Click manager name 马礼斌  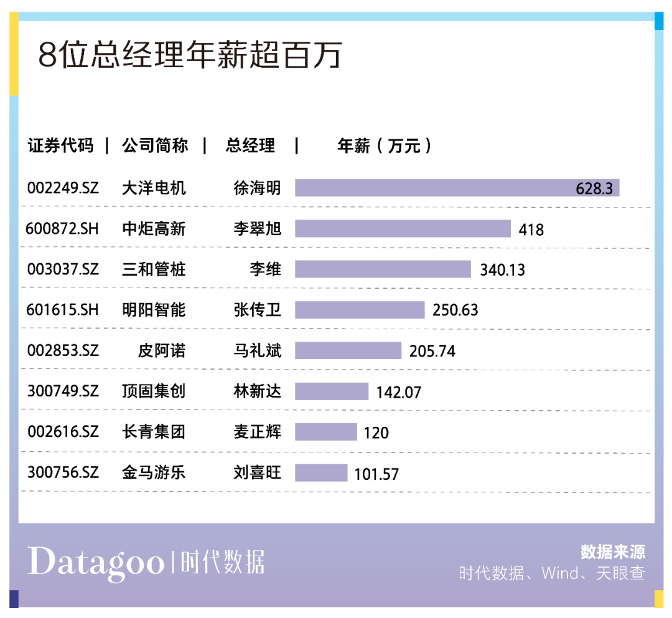[x=257, y=350]
